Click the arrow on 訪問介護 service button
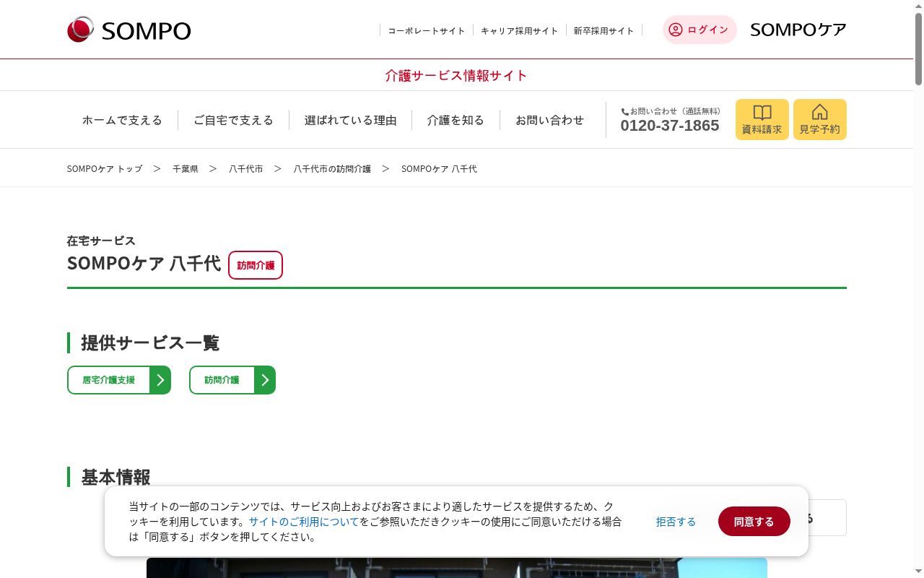 (265, 380)
